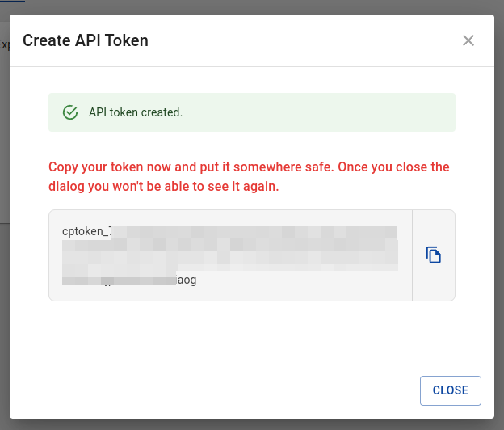Click empty dialog area below token box
The height and width of the screenshot is (430, 504).
coord(252,338)
